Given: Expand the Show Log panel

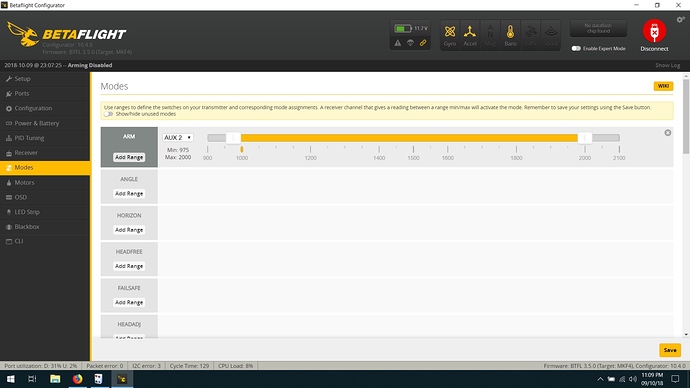Looking at the screenshot, I should [667, 65].
